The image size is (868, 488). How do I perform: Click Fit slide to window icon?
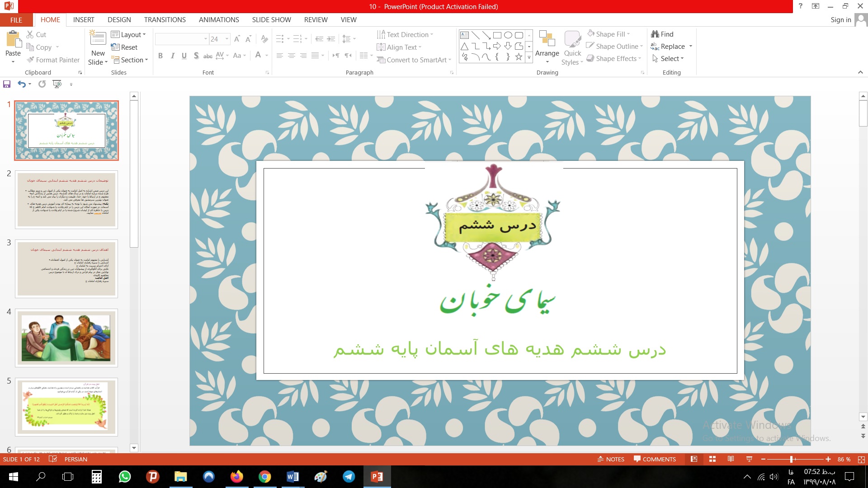point(861,459)
